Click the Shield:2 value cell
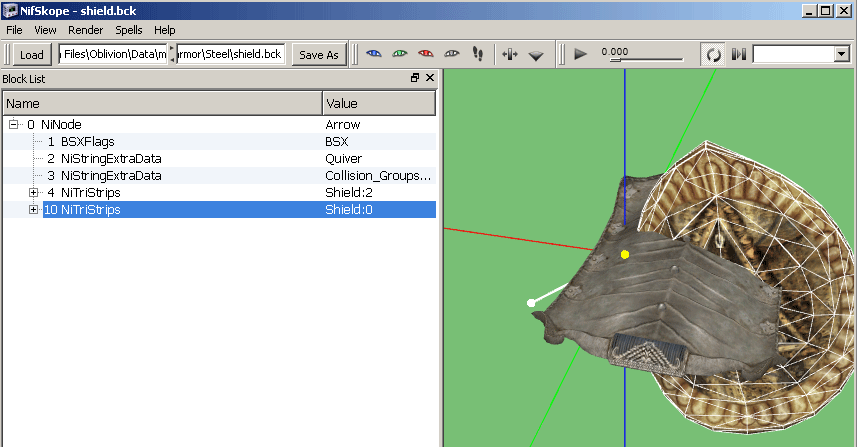 point(349,192)
